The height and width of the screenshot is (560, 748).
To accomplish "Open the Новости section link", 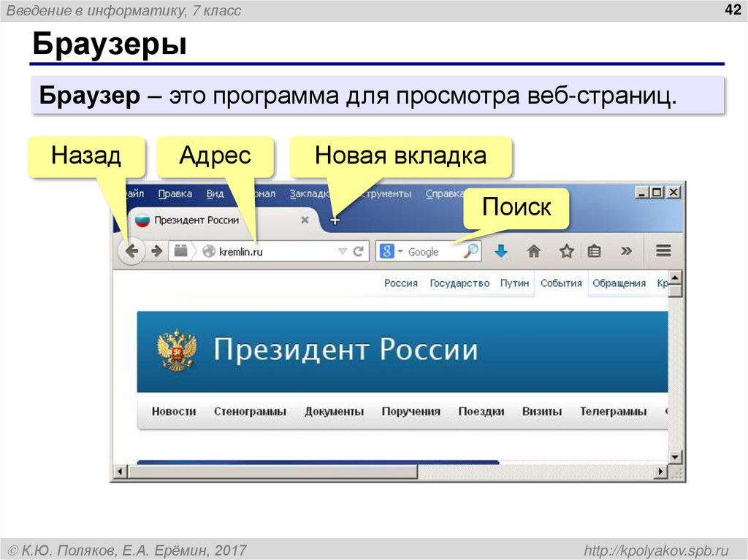I will pos(173,411).
